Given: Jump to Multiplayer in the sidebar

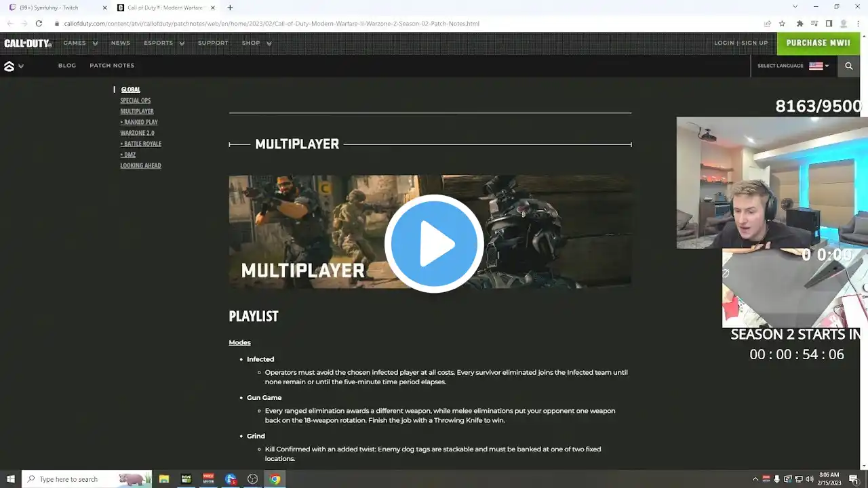Looking at the screenshot, I should point(137,111).
